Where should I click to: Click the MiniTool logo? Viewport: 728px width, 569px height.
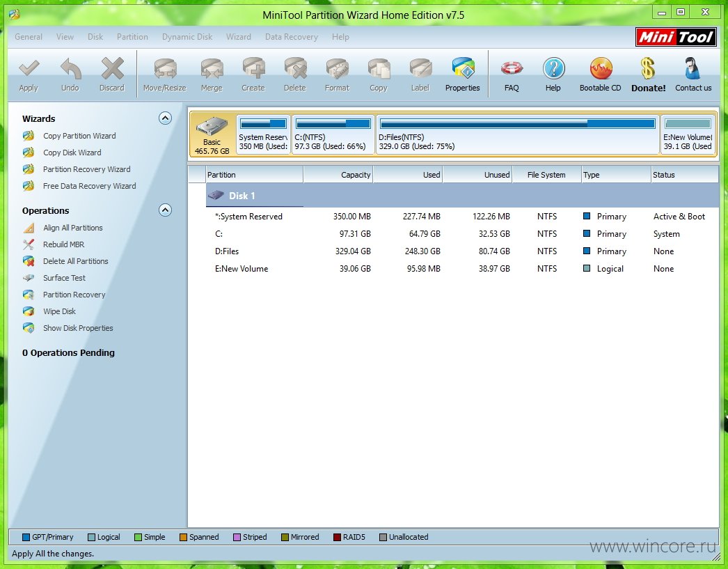(x=676, y=37)
